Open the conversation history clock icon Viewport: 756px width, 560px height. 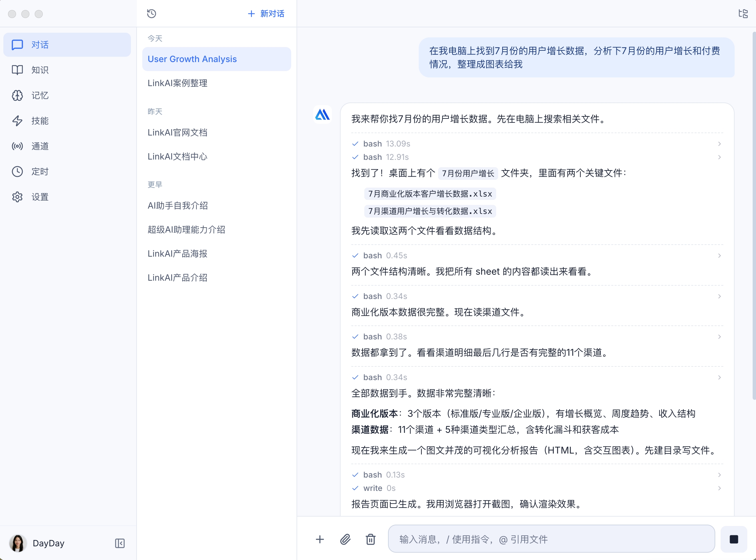pos(151,14)
